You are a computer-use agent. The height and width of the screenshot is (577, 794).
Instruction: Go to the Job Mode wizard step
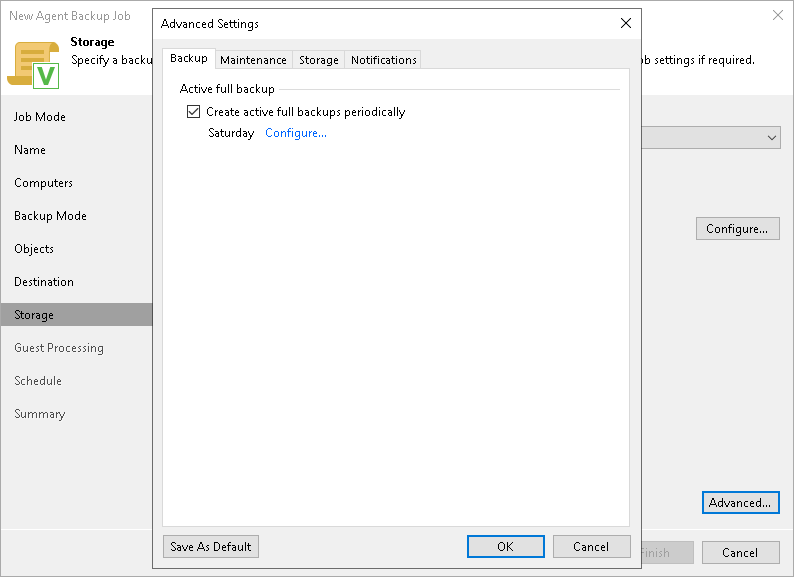click(x=39, y=117)
